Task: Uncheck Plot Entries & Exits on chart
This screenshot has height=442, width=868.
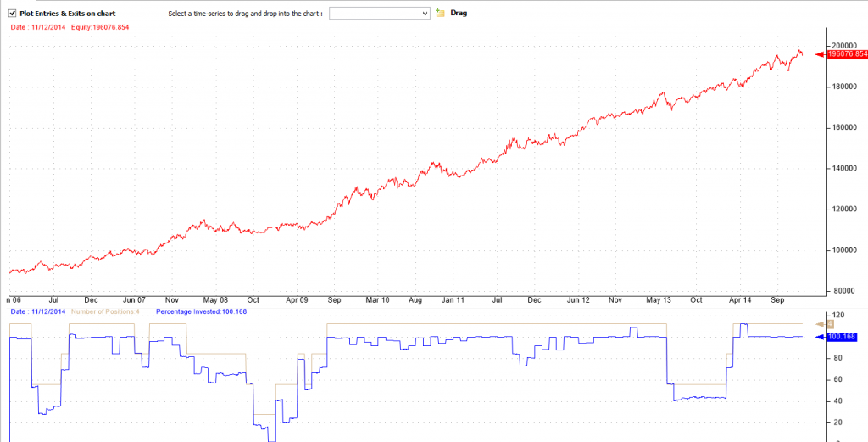Action: [13, 14]
